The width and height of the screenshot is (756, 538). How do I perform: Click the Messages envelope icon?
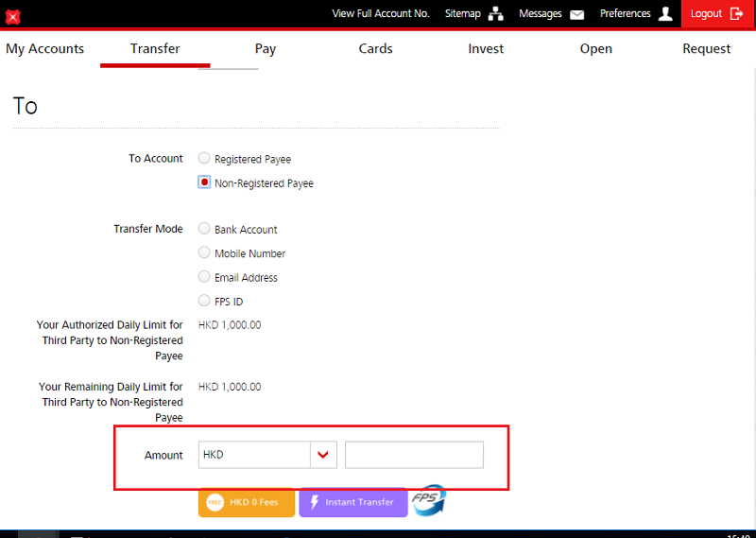point(576,14)
